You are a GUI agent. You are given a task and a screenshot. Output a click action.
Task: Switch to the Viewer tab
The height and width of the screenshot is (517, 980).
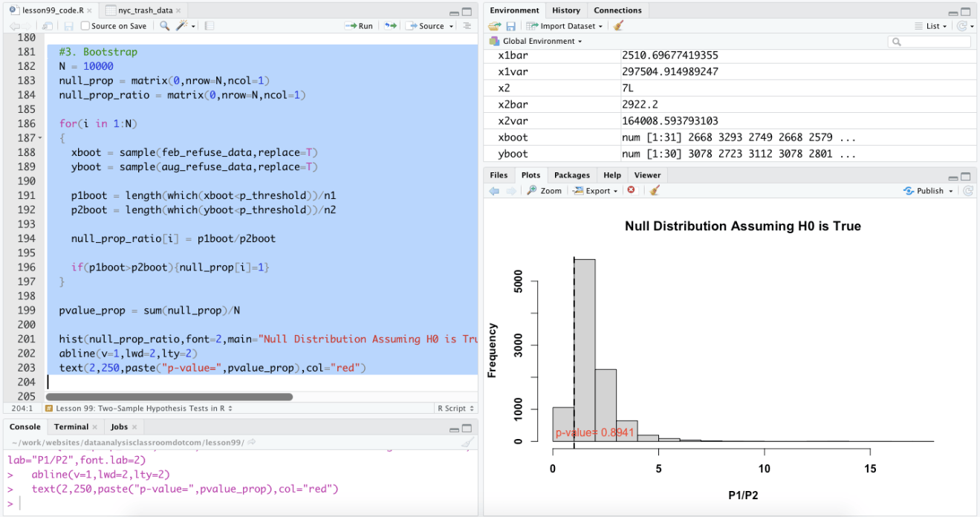click(647, 175)
